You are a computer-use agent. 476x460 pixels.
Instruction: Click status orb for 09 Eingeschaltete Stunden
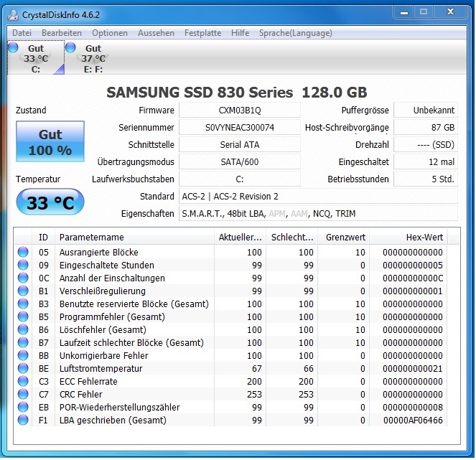(x=23, y=265)
